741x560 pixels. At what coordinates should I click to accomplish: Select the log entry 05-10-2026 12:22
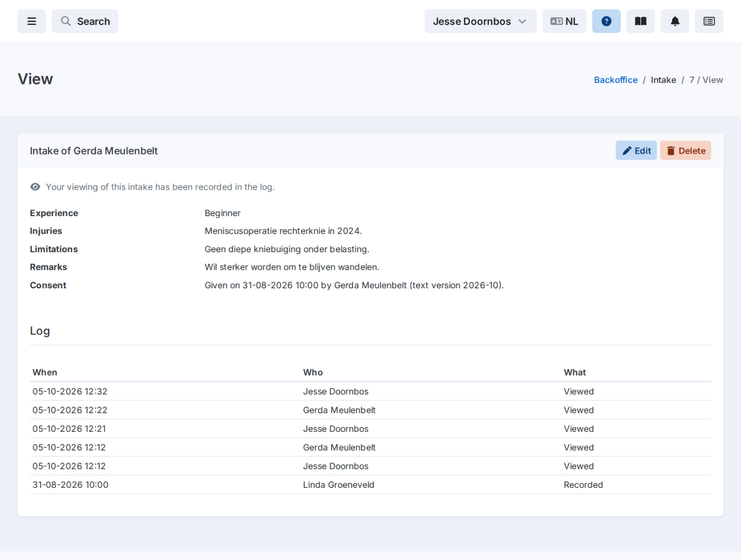pyautogui.click(x=370, y=410)
